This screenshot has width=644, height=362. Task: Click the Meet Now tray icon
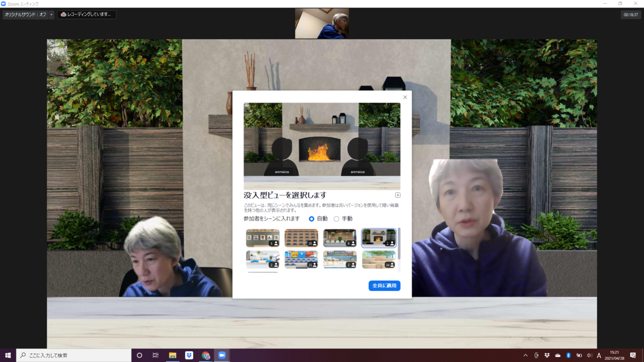[536, 355]
